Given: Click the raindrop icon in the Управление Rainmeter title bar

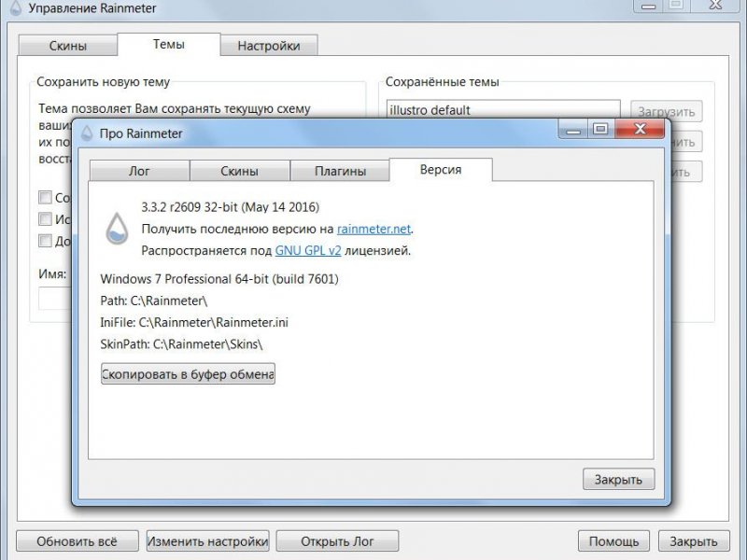Looking at the screenshot, I should click(16, 7).
